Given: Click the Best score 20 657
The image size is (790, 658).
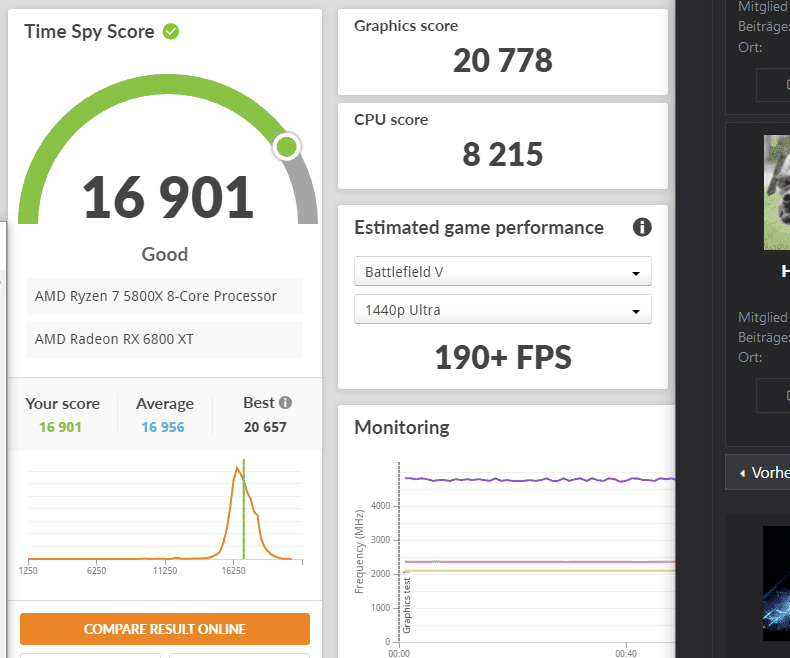Looking at the screenshot, I should pyautogui.click(x=265, y=427).
